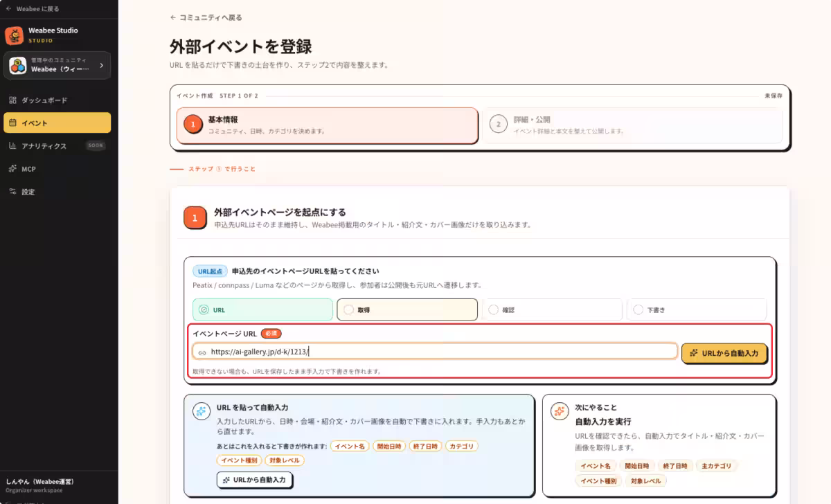
Task: Click the 必須 required badge
Action: [271, 333]
